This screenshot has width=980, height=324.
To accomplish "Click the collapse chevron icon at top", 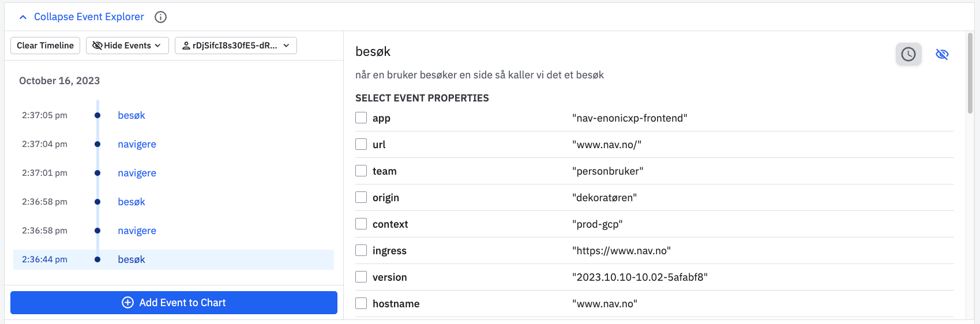I will coord(23,17).
